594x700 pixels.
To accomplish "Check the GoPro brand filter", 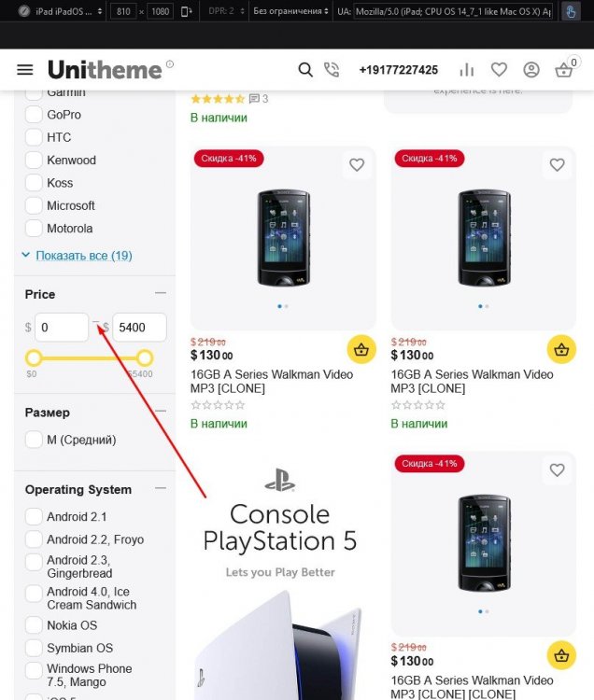I will click(34, 114).
